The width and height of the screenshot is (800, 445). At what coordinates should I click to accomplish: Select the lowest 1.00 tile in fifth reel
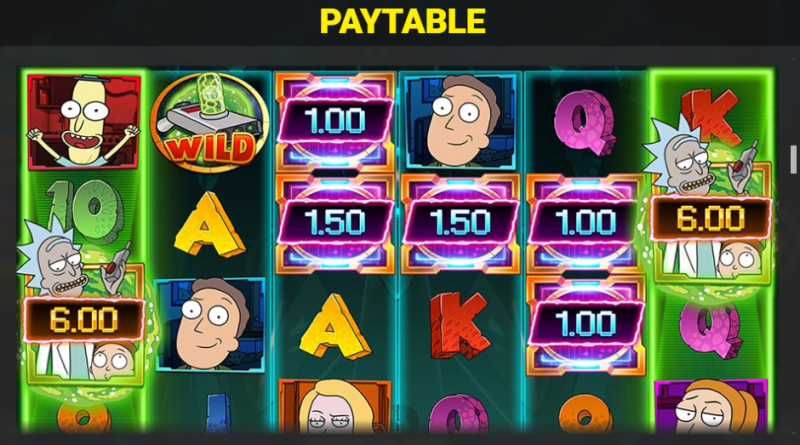(585, 325)
